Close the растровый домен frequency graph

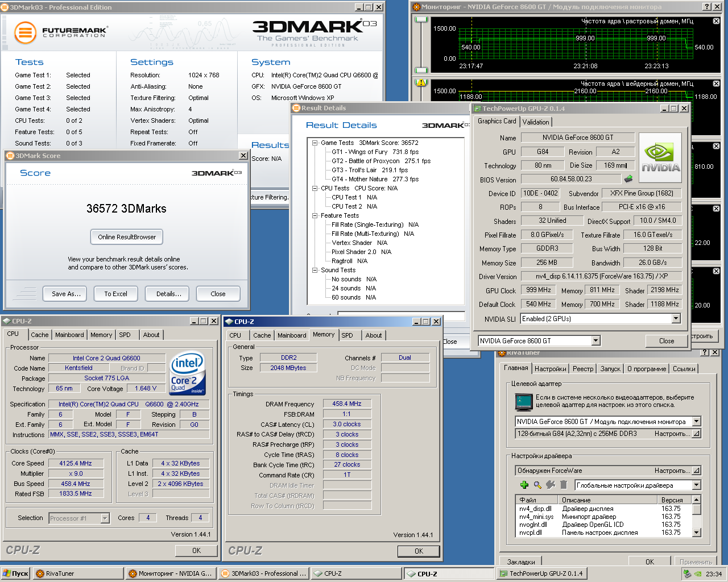pyautogui.click(x=716, y=21)
